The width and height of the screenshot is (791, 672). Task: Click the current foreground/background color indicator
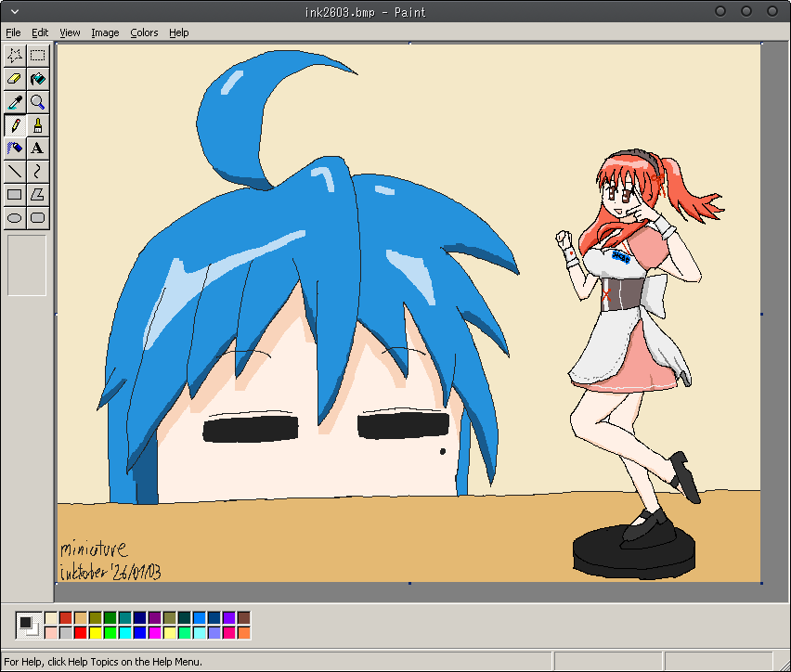click(29, 626)
